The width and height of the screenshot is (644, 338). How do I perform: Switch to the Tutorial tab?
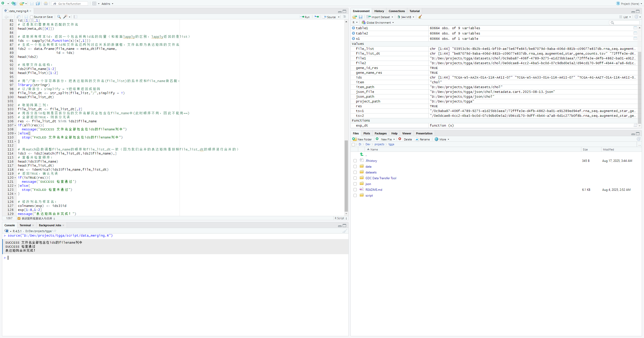(x=414, y=11)
